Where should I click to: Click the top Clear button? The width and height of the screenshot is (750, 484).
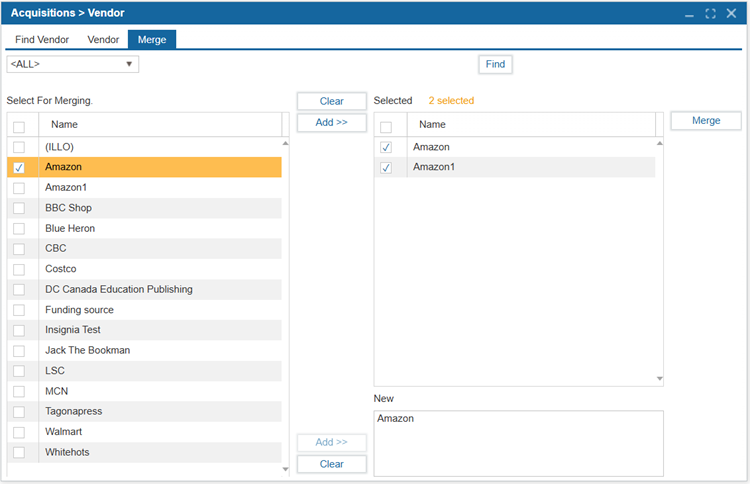[331, 101]
